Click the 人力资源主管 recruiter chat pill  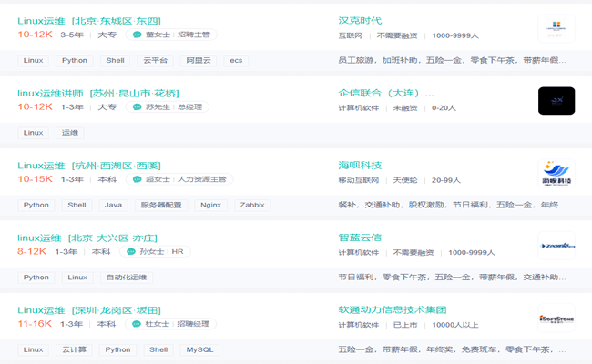179,179
